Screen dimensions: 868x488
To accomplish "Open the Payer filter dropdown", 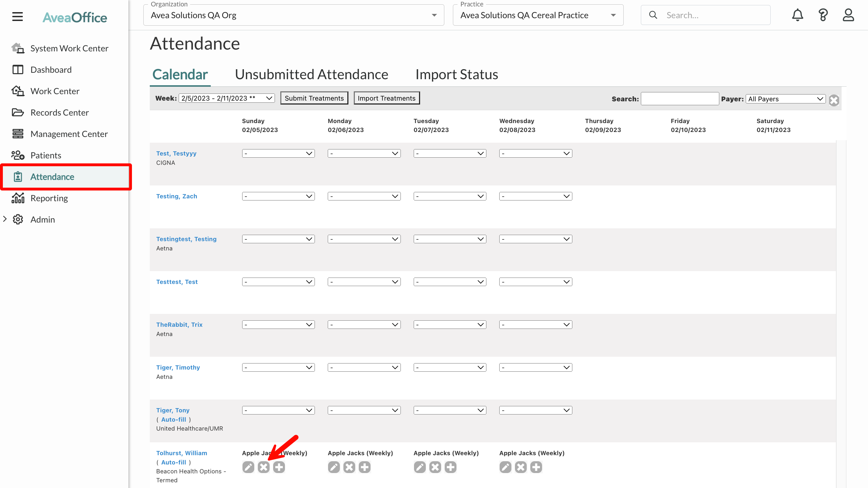I will (786, 99).
